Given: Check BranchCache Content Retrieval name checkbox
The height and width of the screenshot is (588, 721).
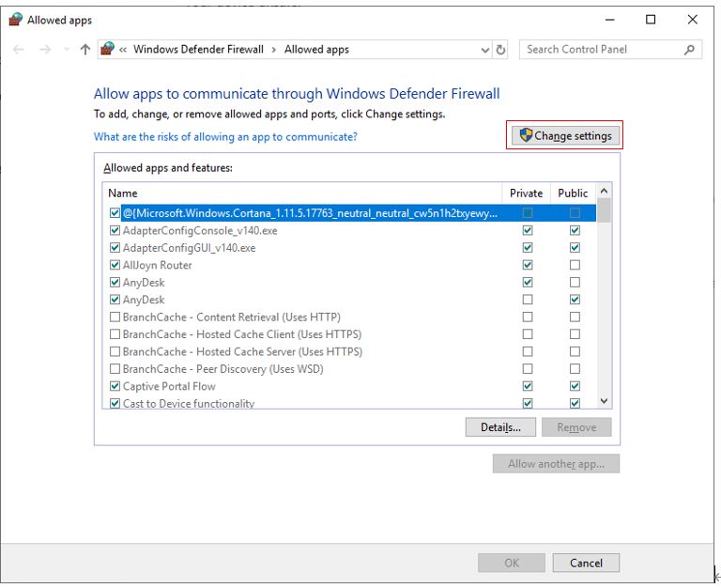Looking at the screenshot, I should [x=115, y=317].
